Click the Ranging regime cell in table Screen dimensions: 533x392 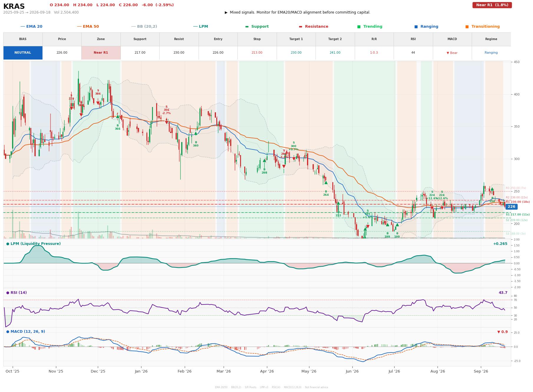tap(491, 53)
